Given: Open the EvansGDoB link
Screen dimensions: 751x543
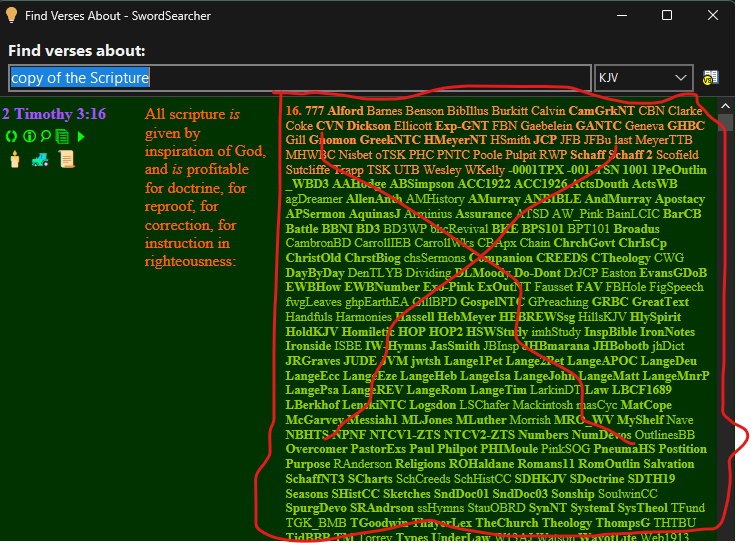Looking at the screenshot, I should [x=673, y=273].
